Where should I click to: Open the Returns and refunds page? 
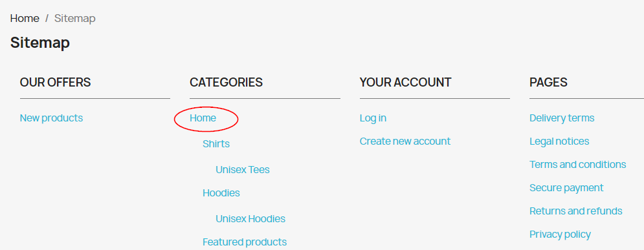pos(576,211)
